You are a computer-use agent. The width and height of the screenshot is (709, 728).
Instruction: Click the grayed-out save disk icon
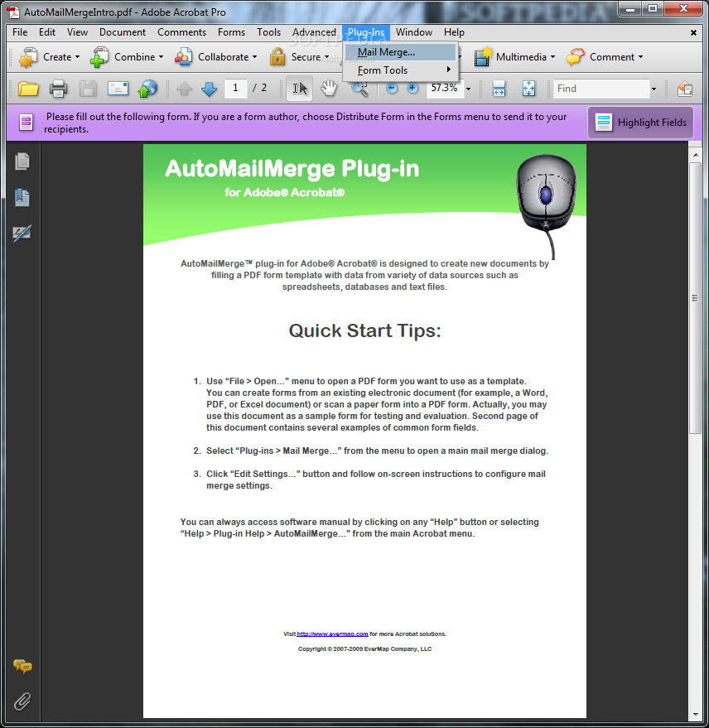point(88,89)
